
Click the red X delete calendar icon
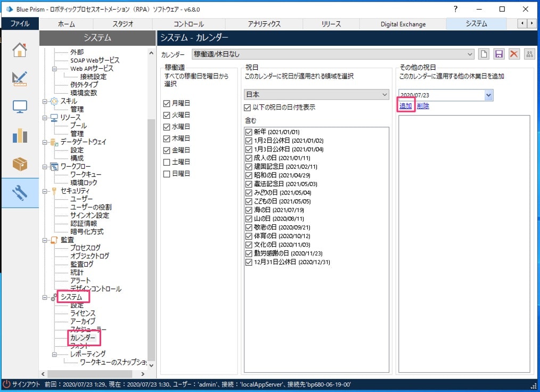coord(514,54)
